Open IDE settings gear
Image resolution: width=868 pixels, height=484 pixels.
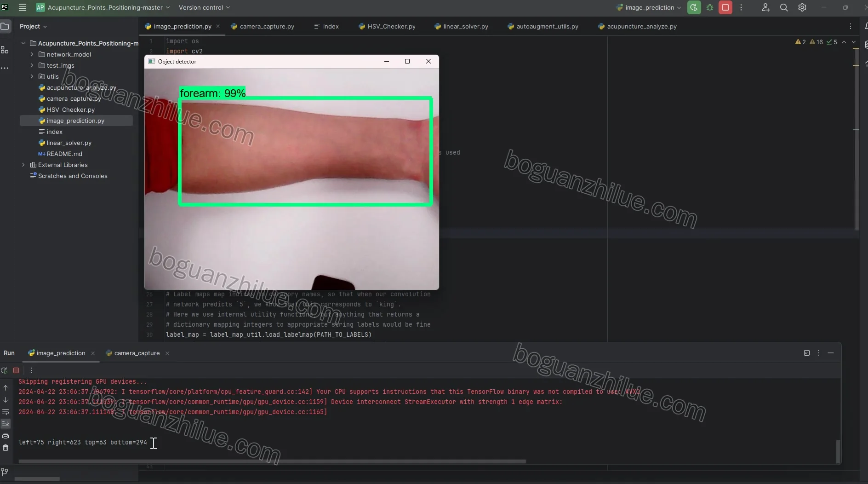pos(802,7)
